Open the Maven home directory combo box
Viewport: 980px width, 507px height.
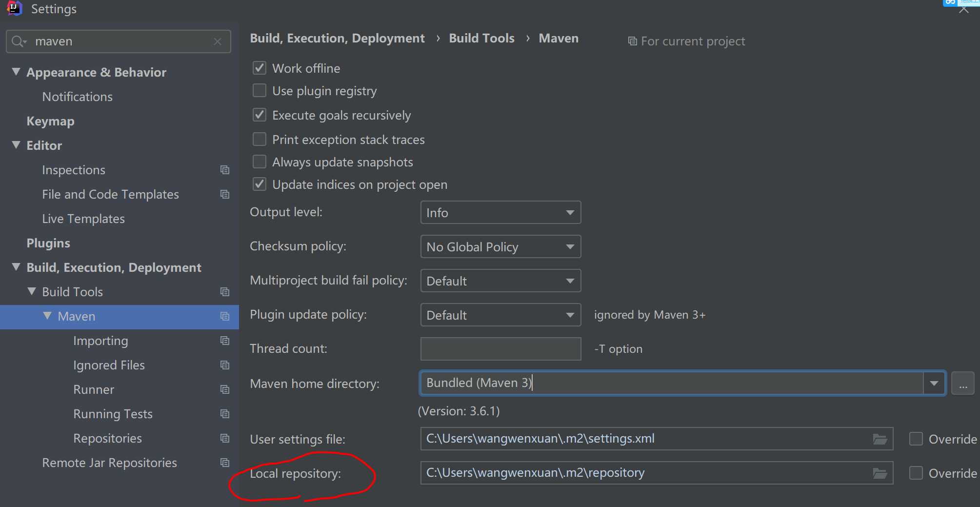[934, 383]
